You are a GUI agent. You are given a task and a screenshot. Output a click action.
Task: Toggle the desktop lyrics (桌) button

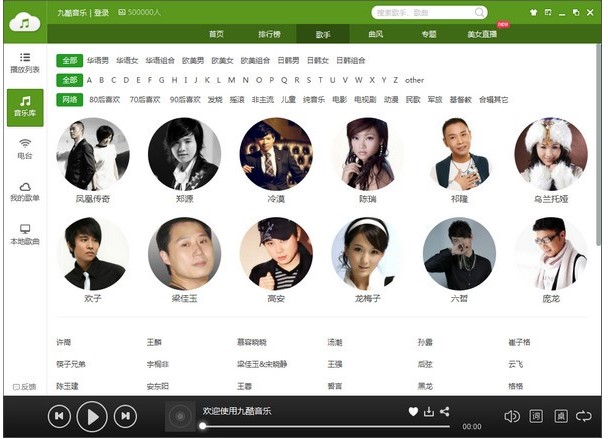pos(561,417)
